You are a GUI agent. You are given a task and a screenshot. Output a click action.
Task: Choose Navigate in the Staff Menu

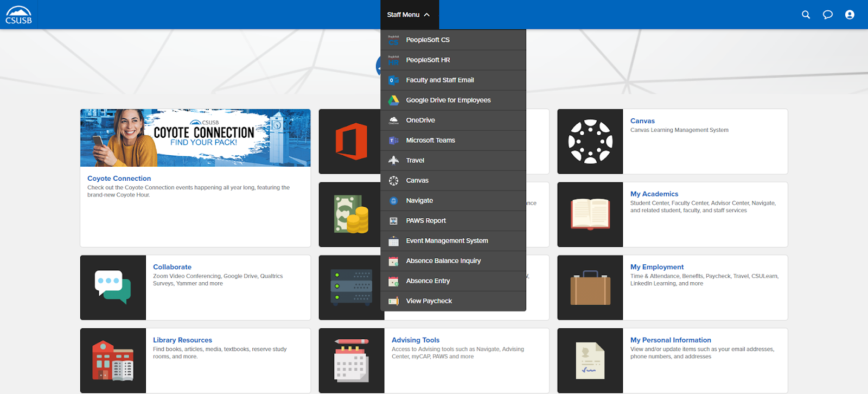454,201
